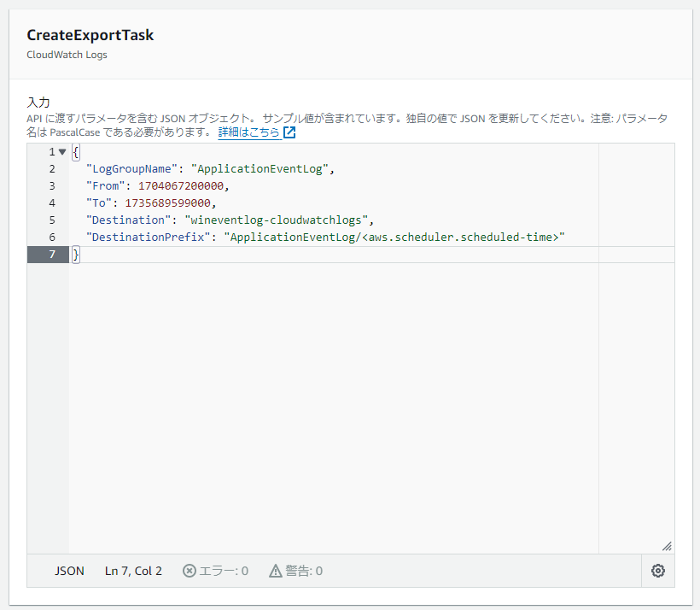Open the editor settings gear icon

tap(657, 571)
